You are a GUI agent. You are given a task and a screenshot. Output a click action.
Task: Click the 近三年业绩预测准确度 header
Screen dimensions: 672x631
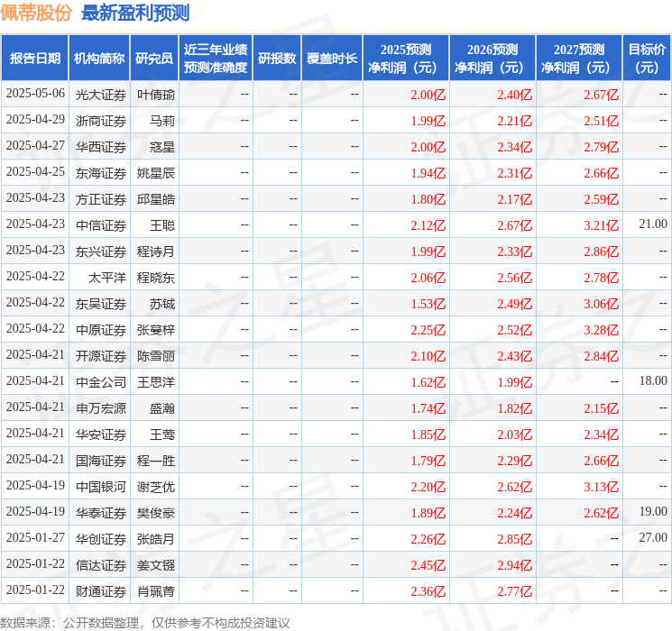216,59
